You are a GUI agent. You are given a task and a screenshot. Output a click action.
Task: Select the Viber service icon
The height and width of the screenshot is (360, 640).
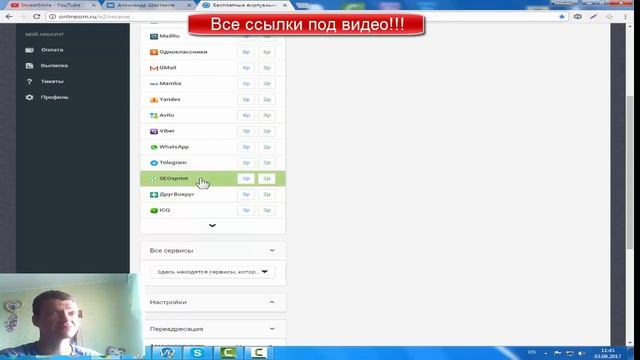pos(154,131)
